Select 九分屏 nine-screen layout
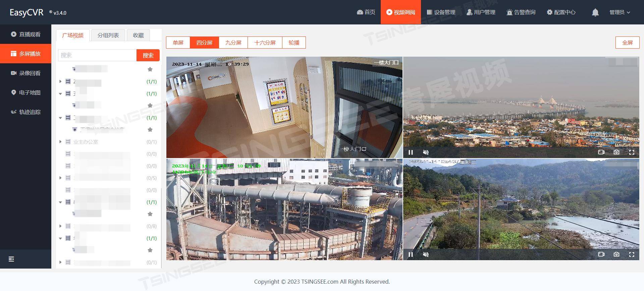The height and width of the screenshot is (291, 644). pos(233,43)
